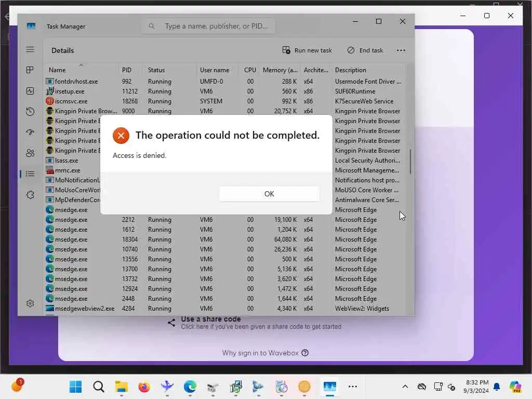This screenshot has height=399, width=532.
Task: Switch to Task Manager taskbar icon
Action: click(329, 387)
